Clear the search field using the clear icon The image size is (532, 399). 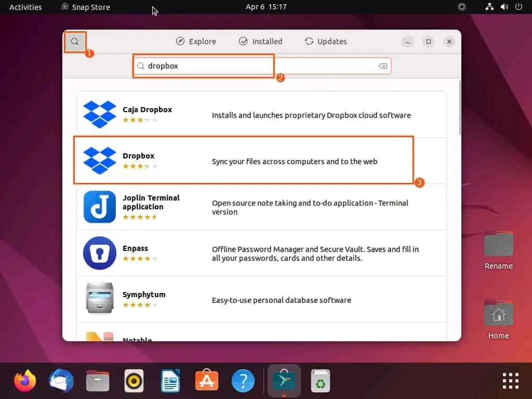(x=383, y=66)
